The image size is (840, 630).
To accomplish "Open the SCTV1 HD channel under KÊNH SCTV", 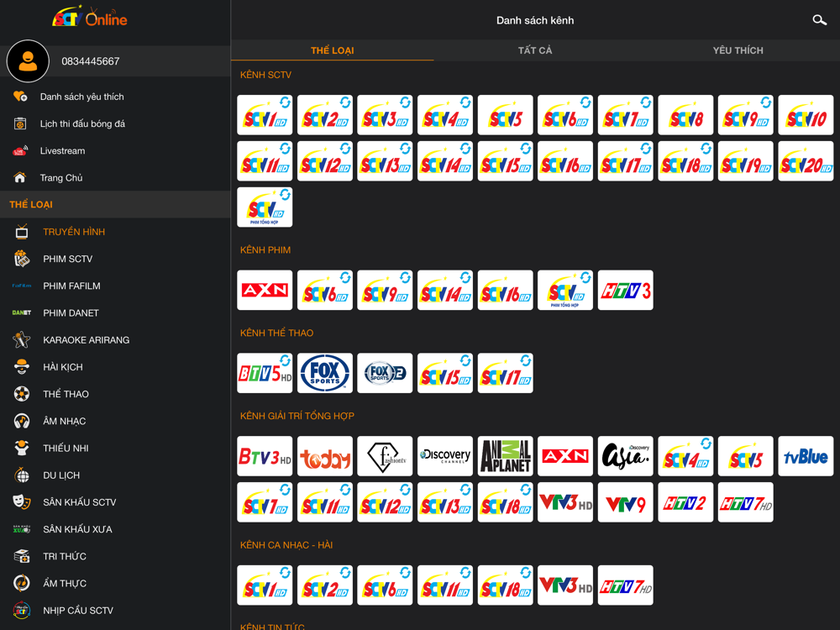I will click(x=265, y=114).
